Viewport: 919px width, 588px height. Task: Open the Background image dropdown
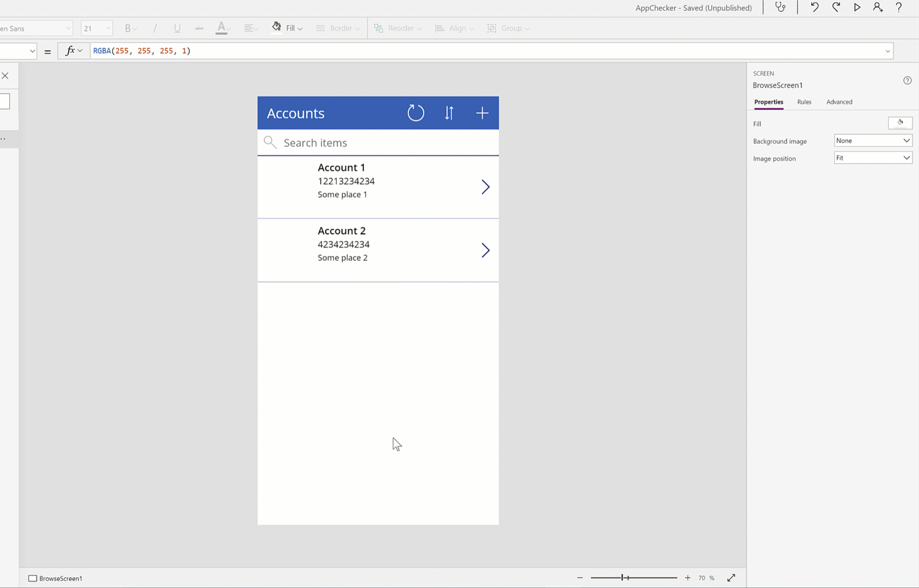pyautogui.click(x=873, y=140)
